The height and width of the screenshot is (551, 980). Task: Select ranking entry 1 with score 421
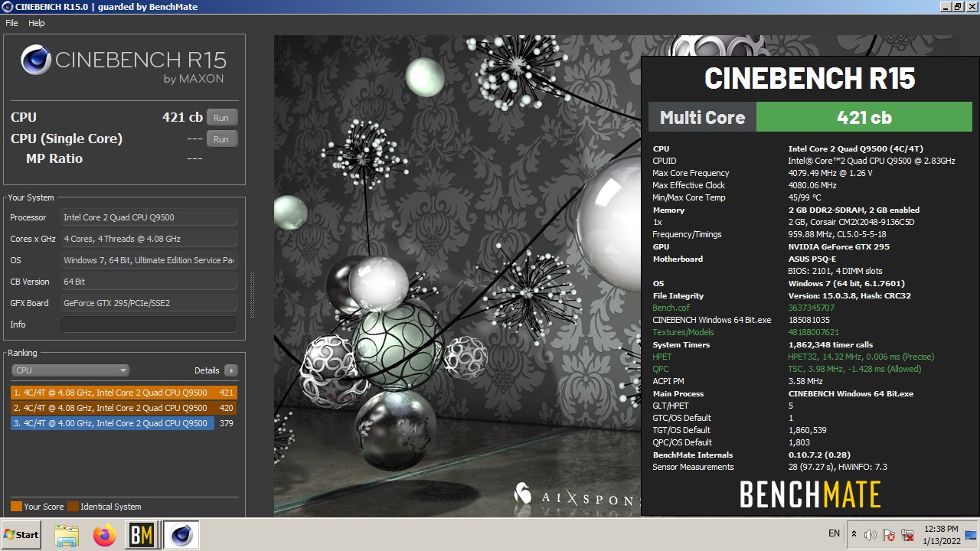(x=124, y=393)
